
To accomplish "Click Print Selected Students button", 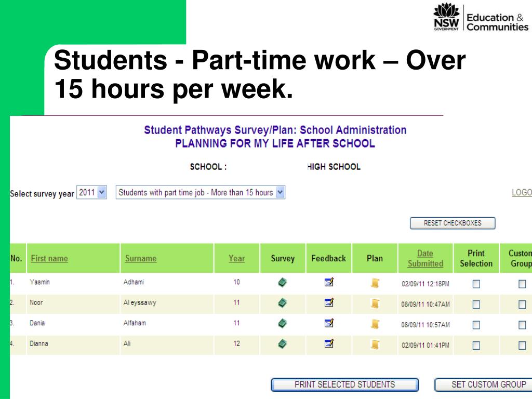I will pyautogui.click(x=345, y=385).
